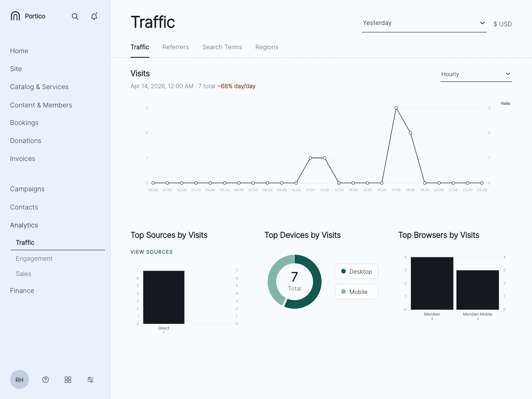
Task: Open the Hourly interval dropdown
Action: [x=476, y=74]
